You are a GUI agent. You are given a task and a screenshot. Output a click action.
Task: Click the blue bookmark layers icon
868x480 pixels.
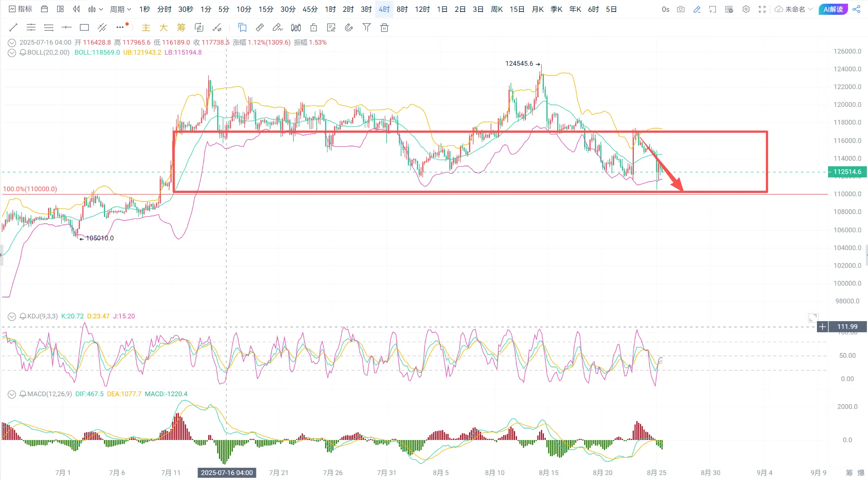(242, 27)
